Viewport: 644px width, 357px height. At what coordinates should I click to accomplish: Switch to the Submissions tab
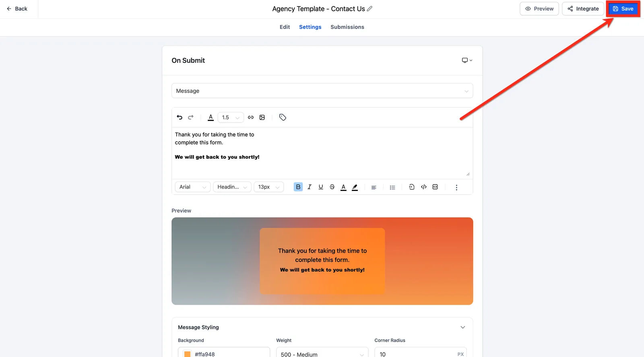(347, 27)
